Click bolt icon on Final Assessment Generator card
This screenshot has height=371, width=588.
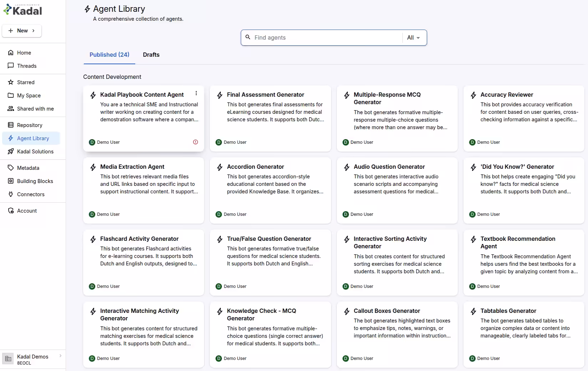pos(220,95)
